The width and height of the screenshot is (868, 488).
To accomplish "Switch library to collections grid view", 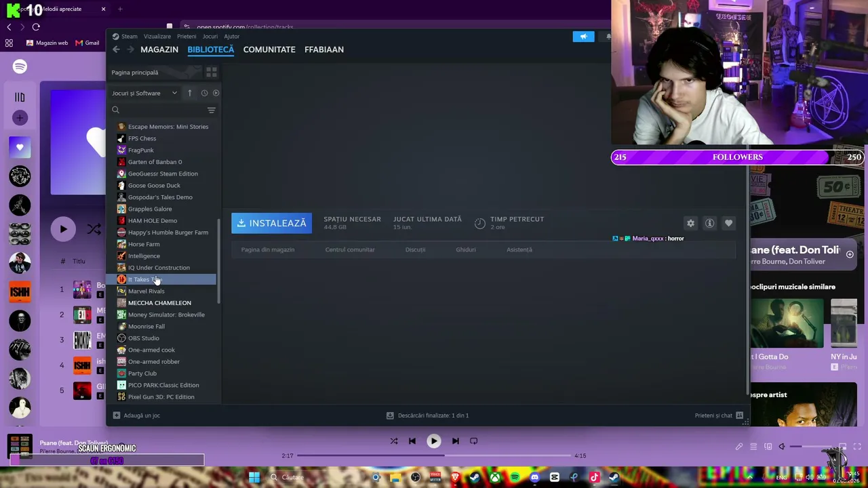I will click(212, 72).
